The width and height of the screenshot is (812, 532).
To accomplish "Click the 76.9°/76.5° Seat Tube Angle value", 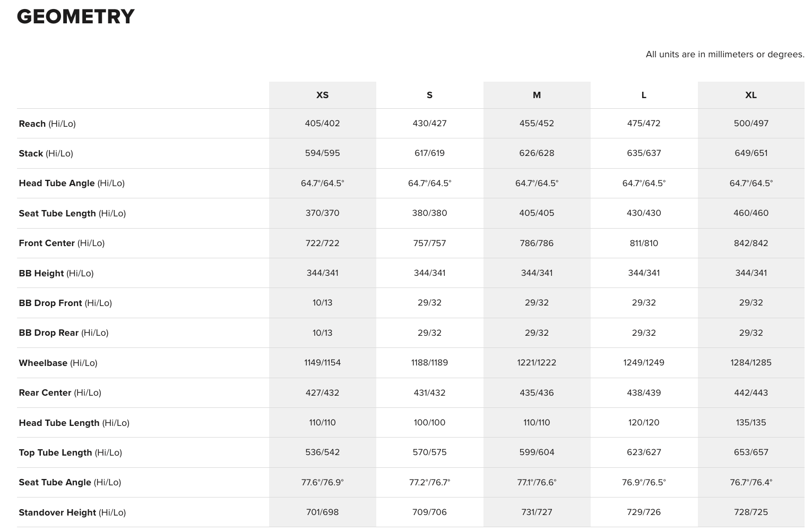I will (x=644, y=482).
